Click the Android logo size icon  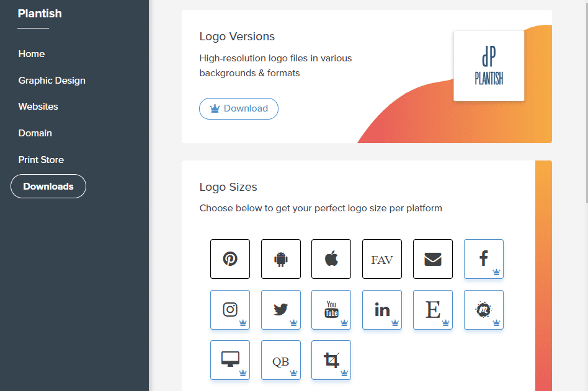[280, 259]
